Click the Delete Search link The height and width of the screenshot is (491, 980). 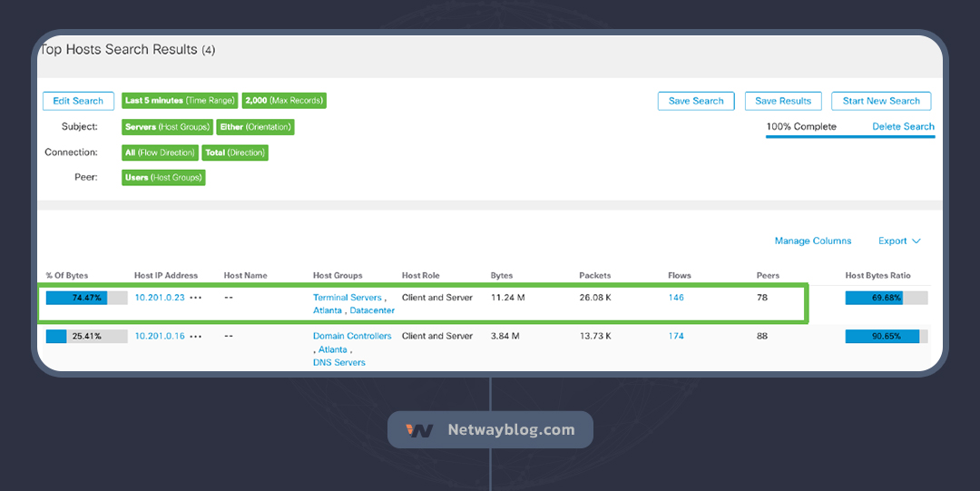click(903, 127)
